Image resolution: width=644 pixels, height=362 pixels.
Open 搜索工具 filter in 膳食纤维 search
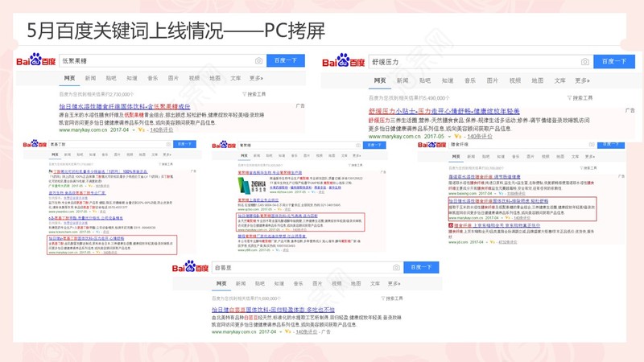(588, 168)
